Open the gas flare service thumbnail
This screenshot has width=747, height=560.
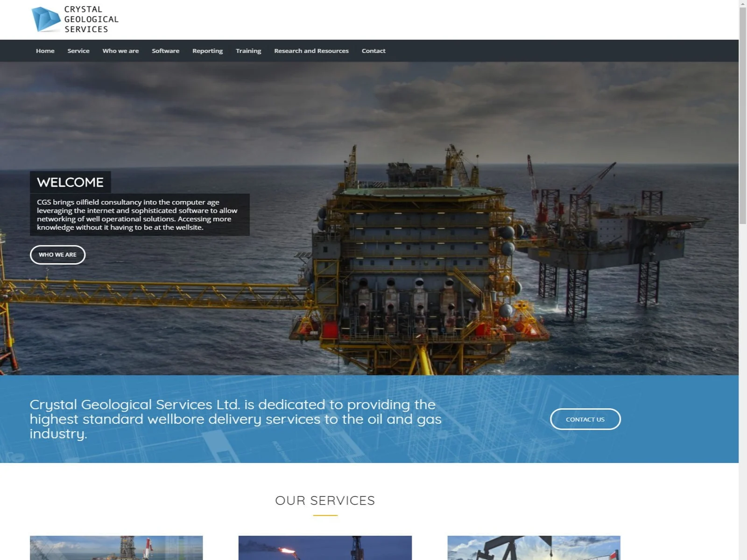coord(325,548)
